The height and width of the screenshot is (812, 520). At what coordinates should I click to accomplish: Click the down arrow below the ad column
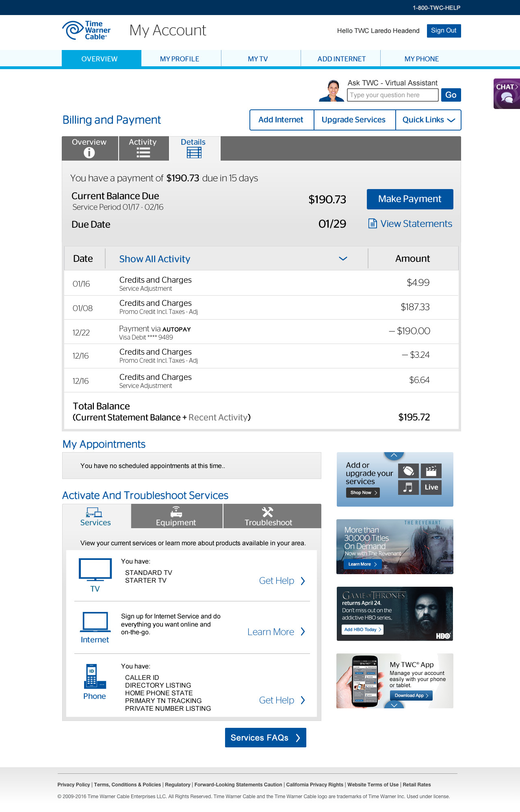[x=394, y=705]
